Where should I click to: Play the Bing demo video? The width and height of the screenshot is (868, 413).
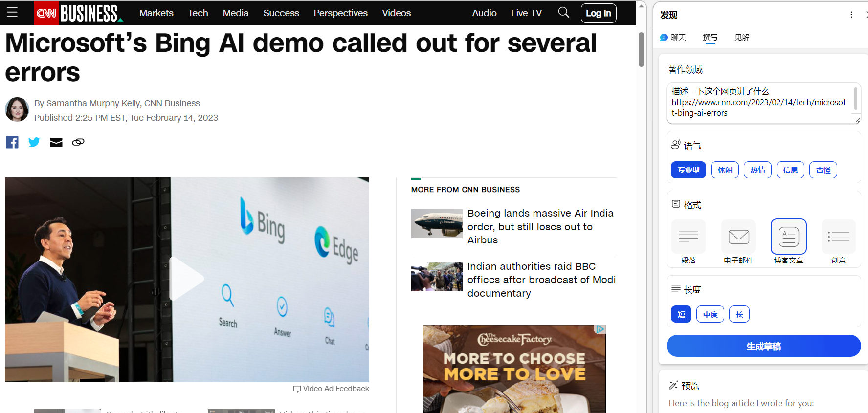[x=187, y=279]
